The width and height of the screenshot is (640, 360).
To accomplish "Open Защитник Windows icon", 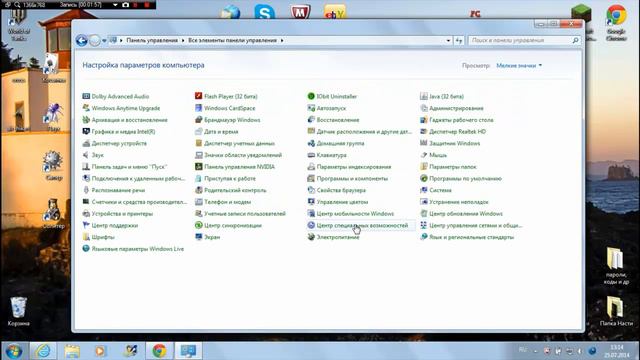I will coord(424,143).
